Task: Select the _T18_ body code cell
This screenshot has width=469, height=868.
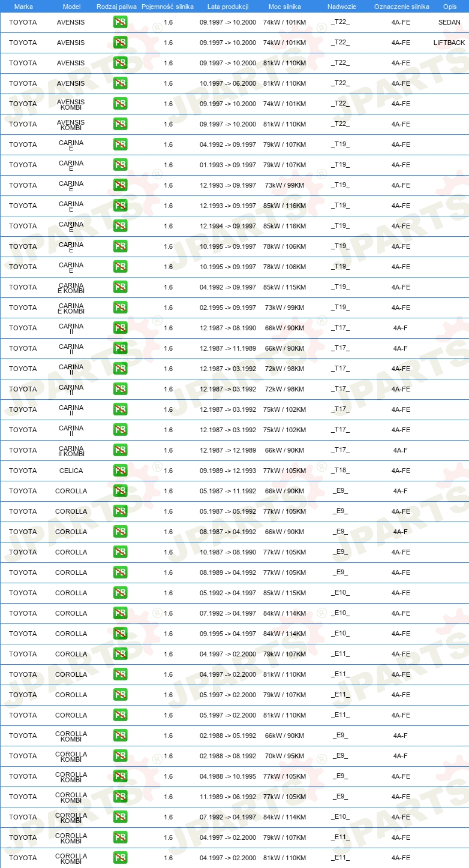Action: [340, 471]
